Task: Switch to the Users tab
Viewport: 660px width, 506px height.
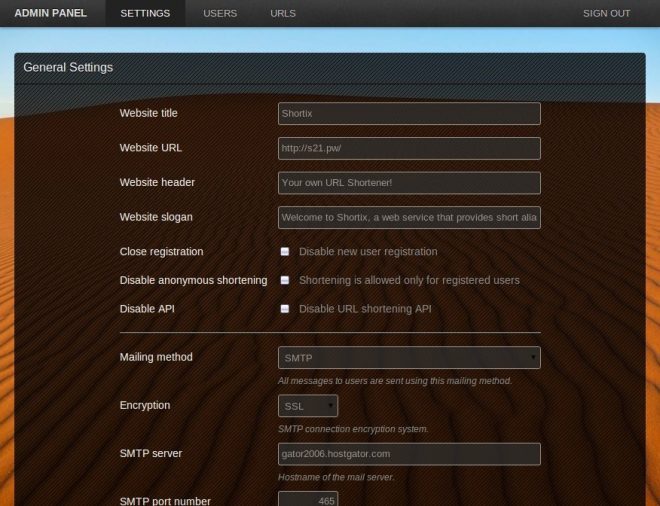Action: pyautogui.click(x=220, y=13)
